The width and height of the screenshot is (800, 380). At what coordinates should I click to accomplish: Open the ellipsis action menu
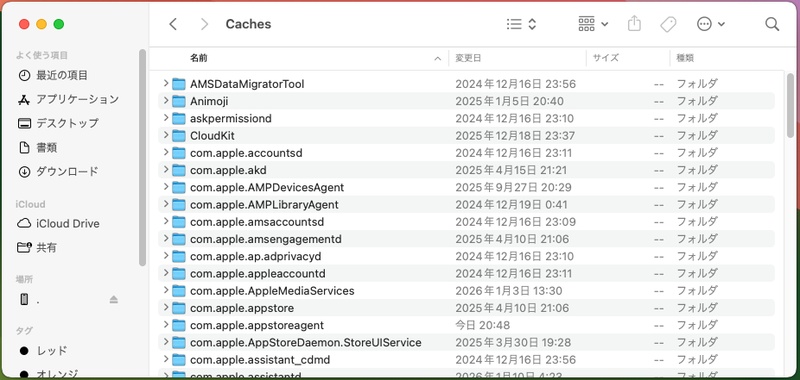[711, 24]
